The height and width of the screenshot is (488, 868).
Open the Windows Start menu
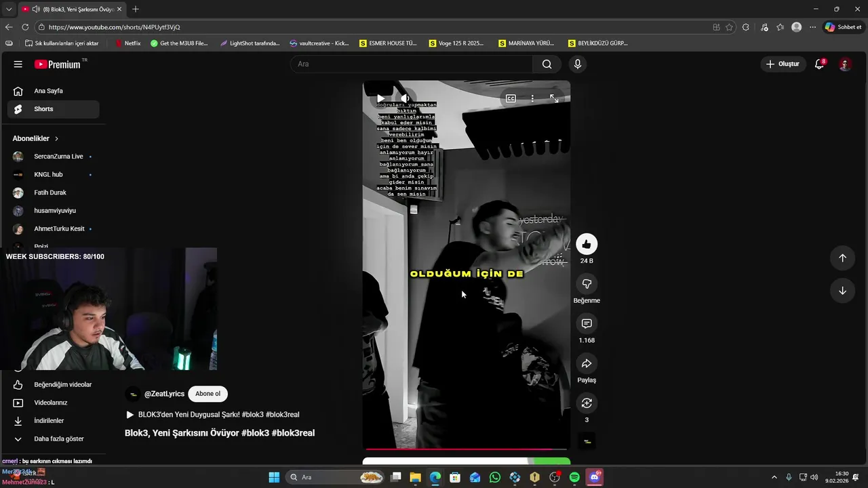[274, 477]
